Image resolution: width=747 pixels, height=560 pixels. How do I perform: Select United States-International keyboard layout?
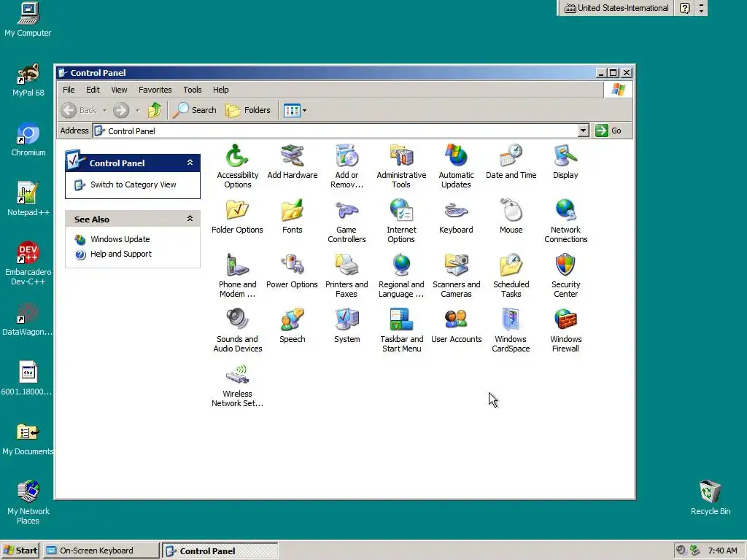616,8
